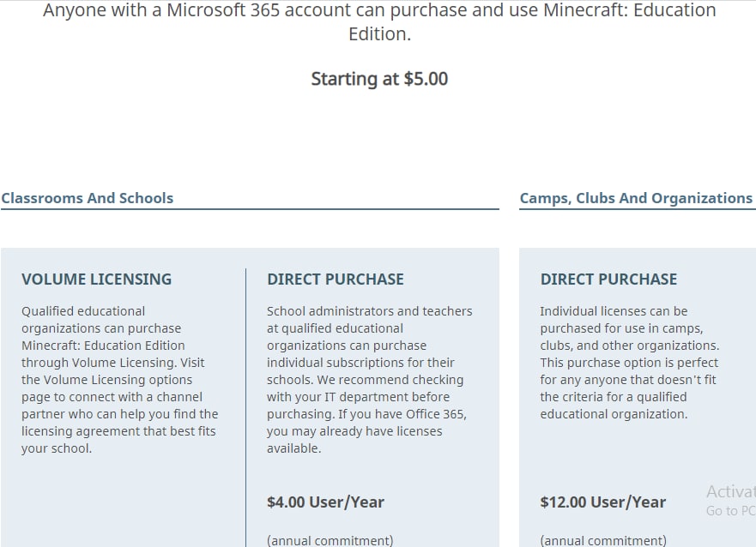756x547 pixels.
Task: Click DIRECT PURCHASE title under Camps, Clubs
Action: tap(608, 280)
